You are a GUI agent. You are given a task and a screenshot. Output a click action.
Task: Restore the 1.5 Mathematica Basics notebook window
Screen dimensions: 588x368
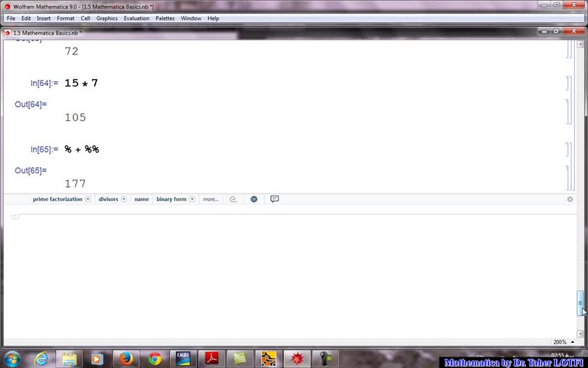tap(556, 31)
